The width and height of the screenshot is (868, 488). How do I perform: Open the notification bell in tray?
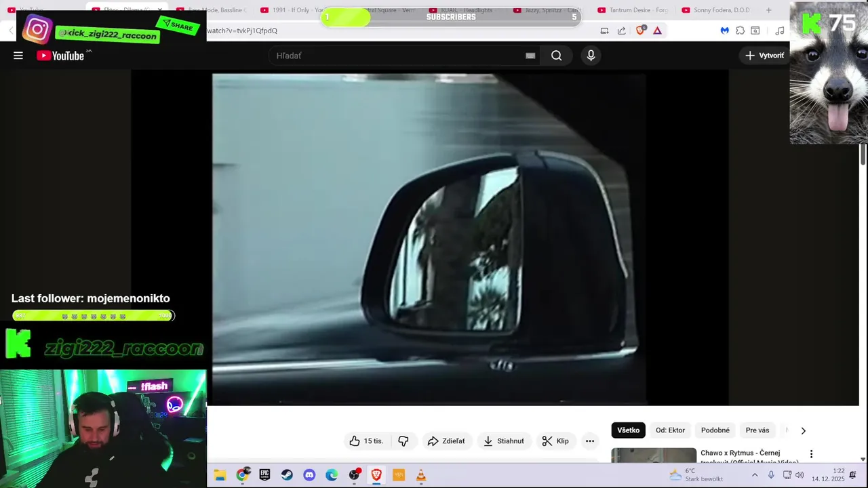click(853, 475)
